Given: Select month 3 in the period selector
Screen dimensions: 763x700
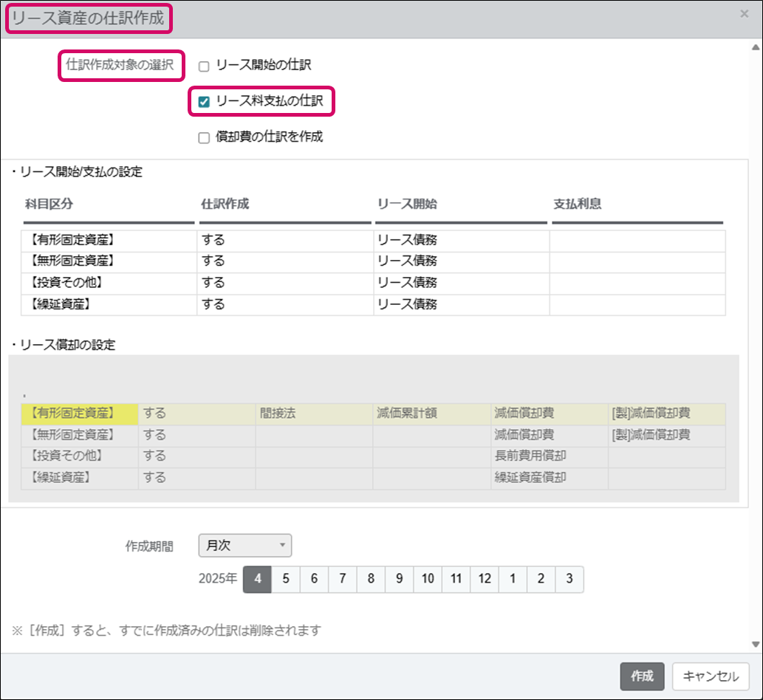Looking at the screenshot, I should [x=569, y=580].
